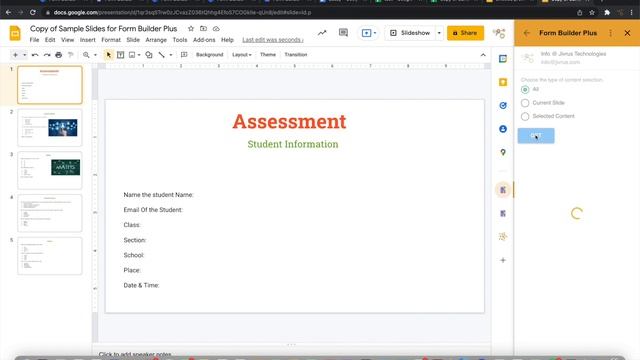The width and height of the screenshot is (640, 360).
Task: Redo the last action
Action: pyautogui.click(x=47, y=55)
